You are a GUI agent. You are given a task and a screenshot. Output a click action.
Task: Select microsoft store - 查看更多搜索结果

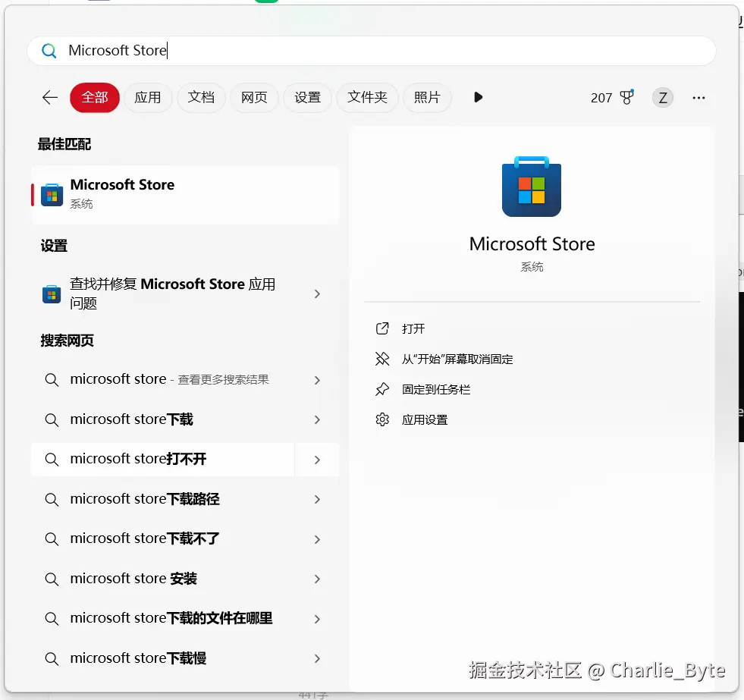(169, 380)
